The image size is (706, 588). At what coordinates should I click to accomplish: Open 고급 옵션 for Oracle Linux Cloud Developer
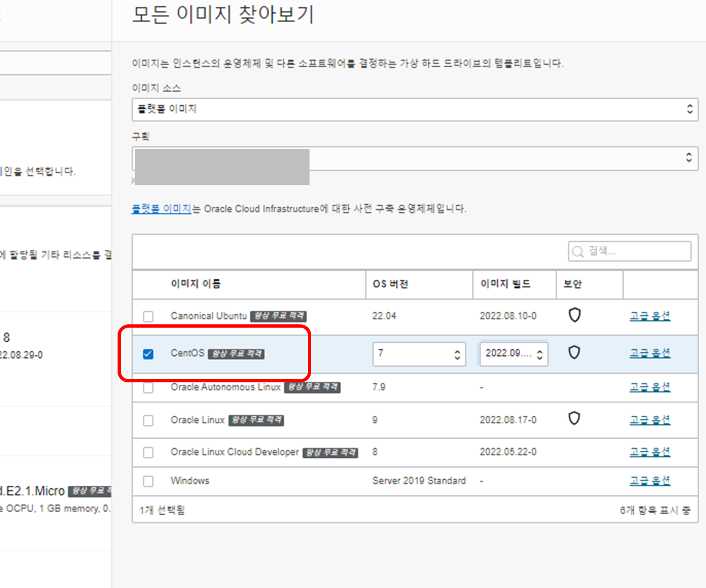click(x=650, y=452)
